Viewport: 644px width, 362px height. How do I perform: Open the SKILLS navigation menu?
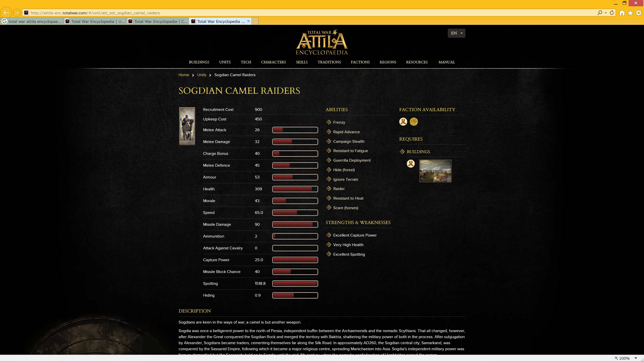tap(302, 62)
